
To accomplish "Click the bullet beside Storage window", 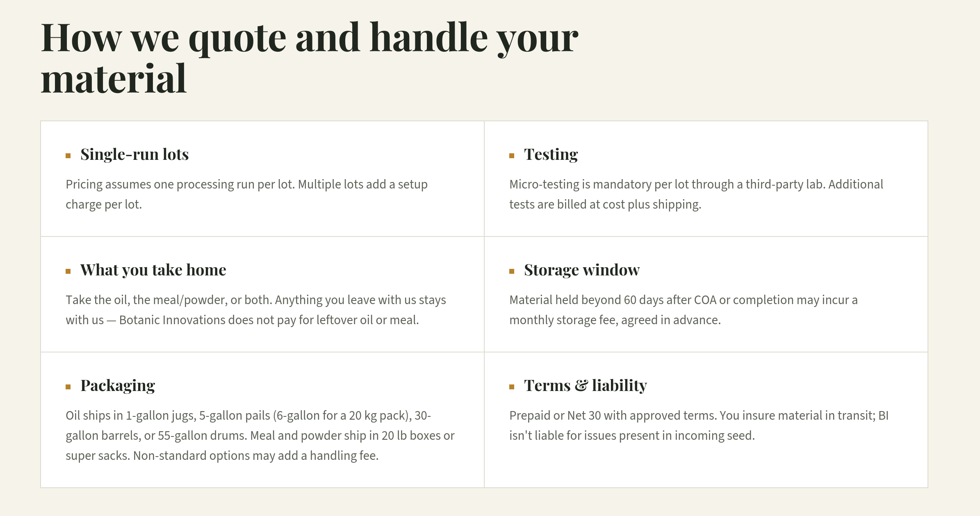I will [x=512, y=271].
